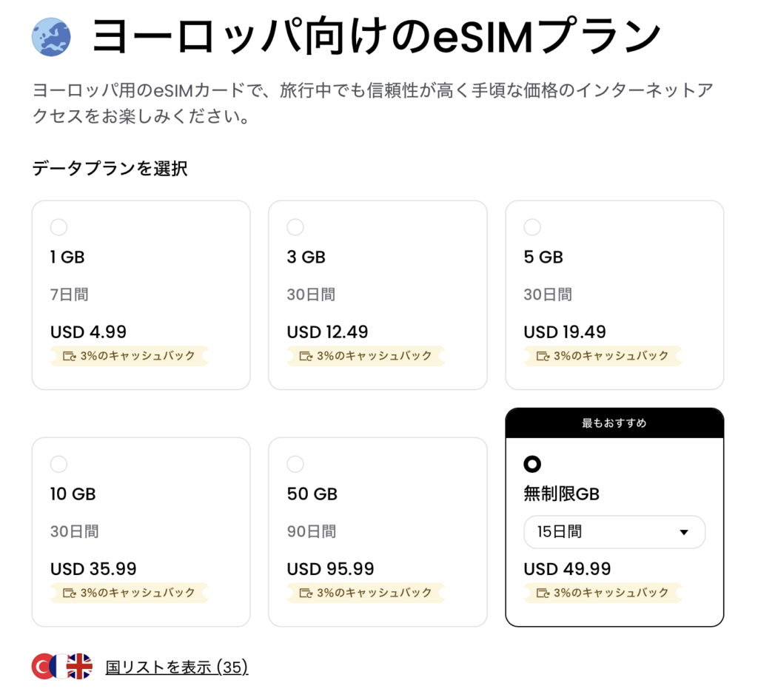Select the 1 GB plan radio button

(58, 227)
